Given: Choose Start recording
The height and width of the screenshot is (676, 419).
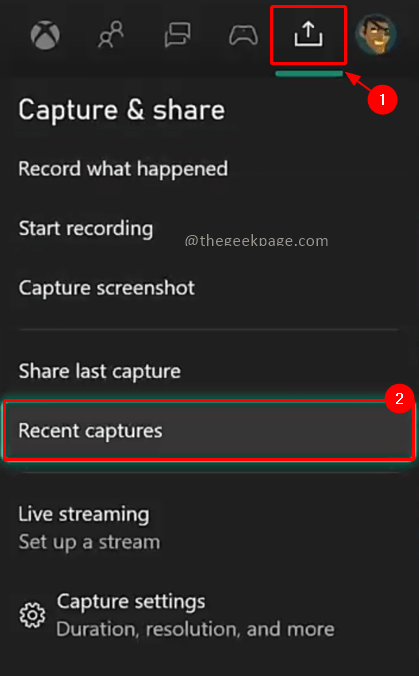Looking at the screenshot, I should click(x=85, y=228).
